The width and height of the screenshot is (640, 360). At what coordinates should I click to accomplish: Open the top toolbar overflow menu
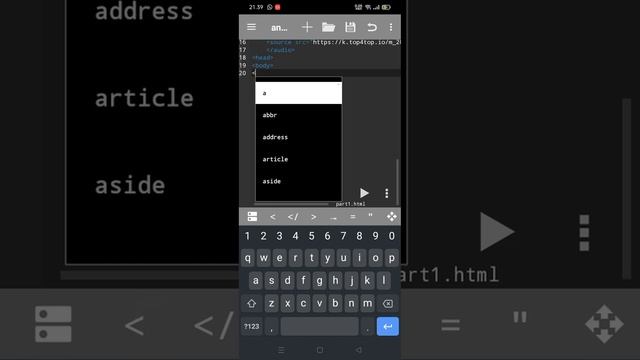(x=391, y=27)
